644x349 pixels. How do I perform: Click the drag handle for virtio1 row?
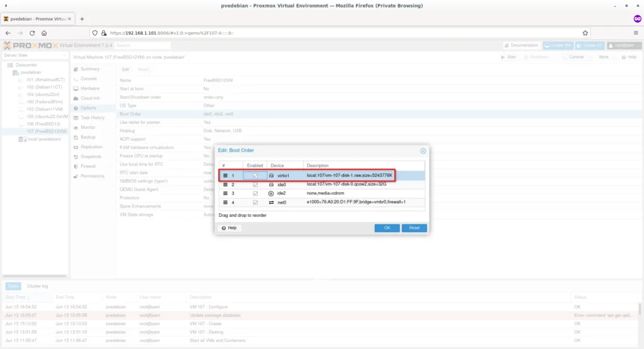(x=225, y=175)
